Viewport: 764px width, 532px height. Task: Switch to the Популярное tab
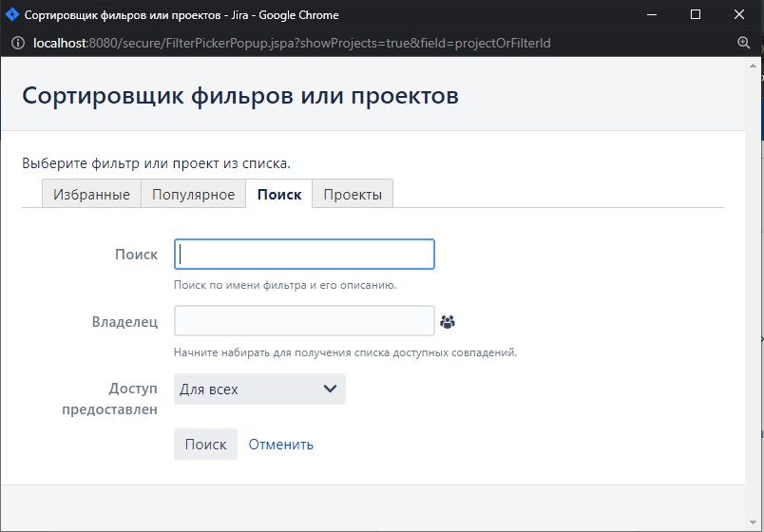[x=194, y=194]
